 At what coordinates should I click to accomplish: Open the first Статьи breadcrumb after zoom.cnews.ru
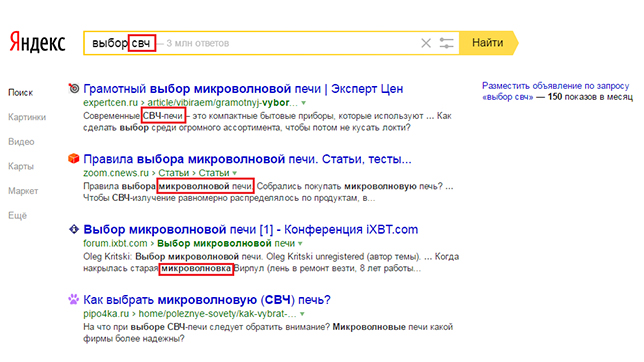tap(174, 173)
